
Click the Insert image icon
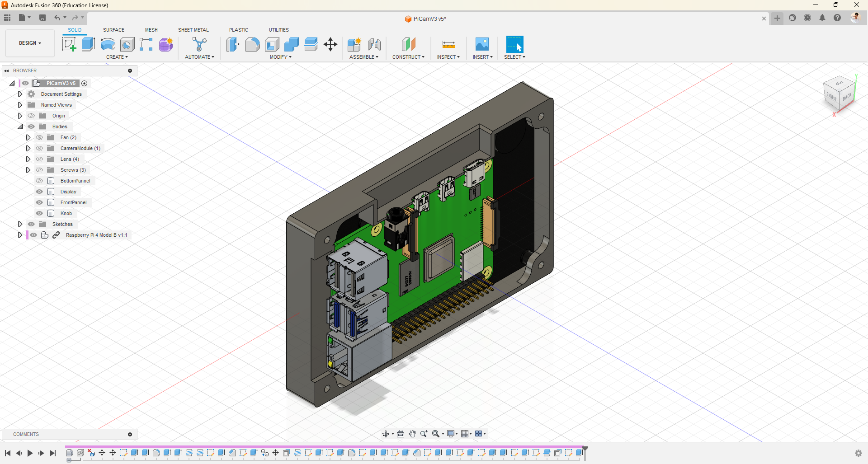click(482, 44)
